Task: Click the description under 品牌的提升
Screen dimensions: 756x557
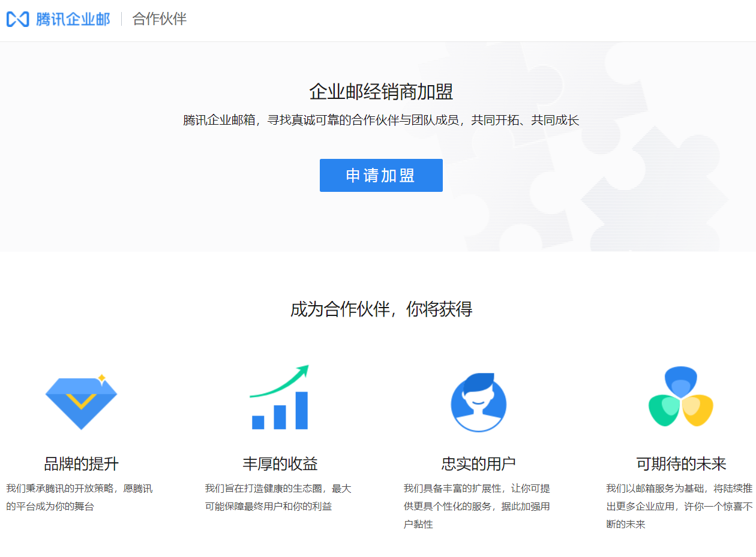Action: click(x=79, y=498)
